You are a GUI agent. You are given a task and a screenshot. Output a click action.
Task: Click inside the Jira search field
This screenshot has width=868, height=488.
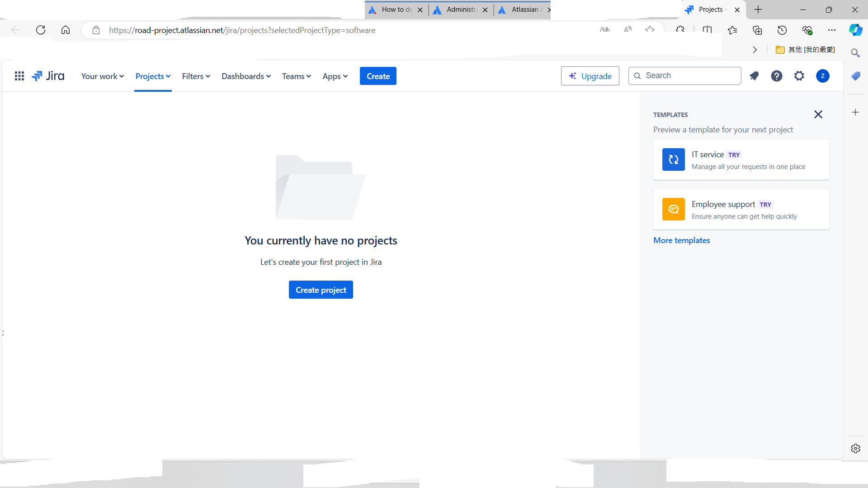click(684, 75)
